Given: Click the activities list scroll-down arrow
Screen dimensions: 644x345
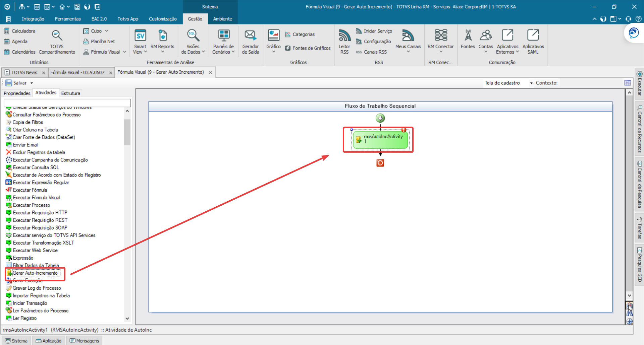Looking at the screenshot, I should coord(127,318).
